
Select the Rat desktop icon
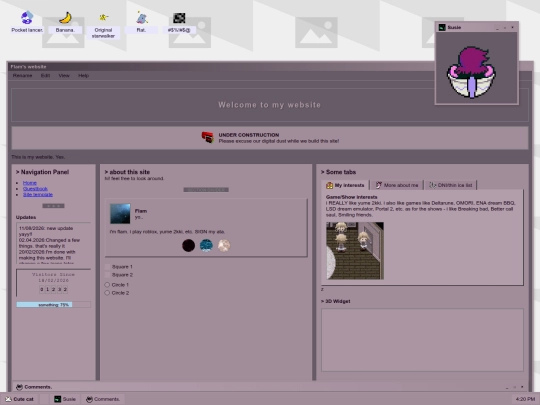pos(141,22)
